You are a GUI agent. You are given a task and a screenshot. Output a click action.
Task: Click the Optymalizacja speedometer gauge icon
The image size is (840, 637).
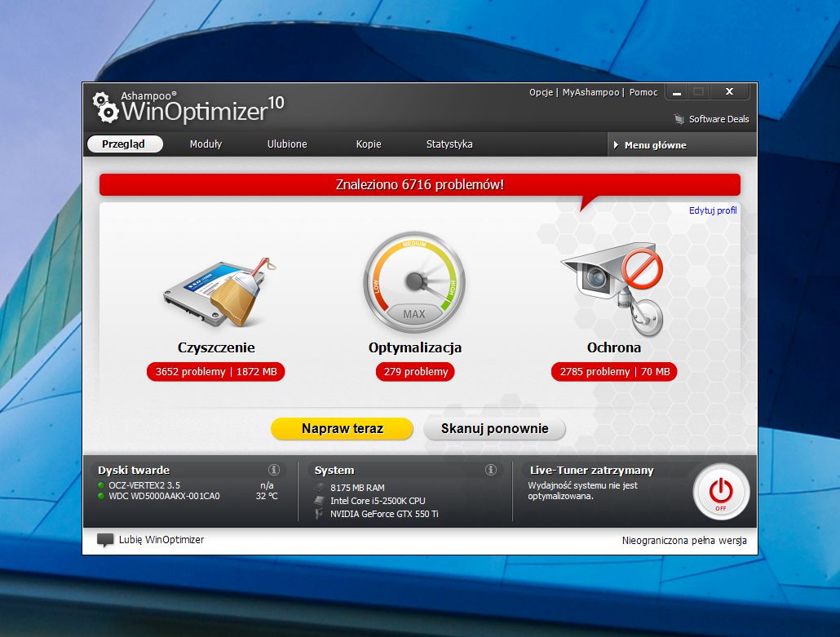(x=414, y=282)
